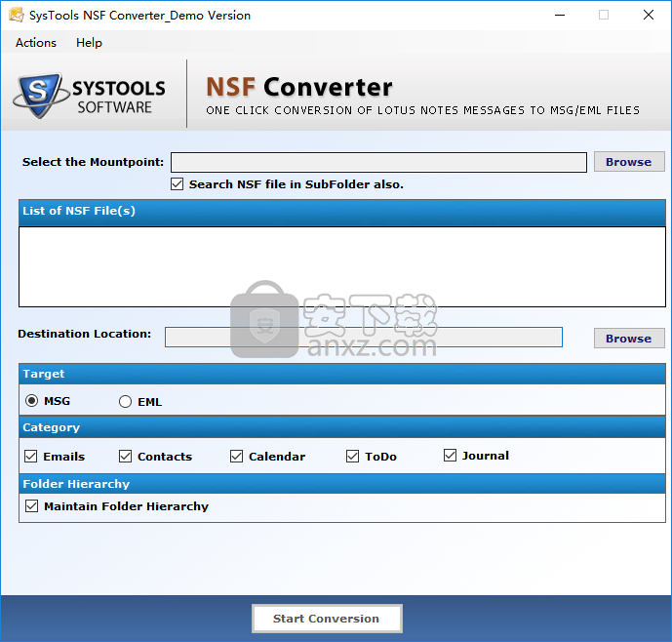This screenshot has height=642, width=672.
Task: Click the Start Conversion button
Action: point(327,619)
